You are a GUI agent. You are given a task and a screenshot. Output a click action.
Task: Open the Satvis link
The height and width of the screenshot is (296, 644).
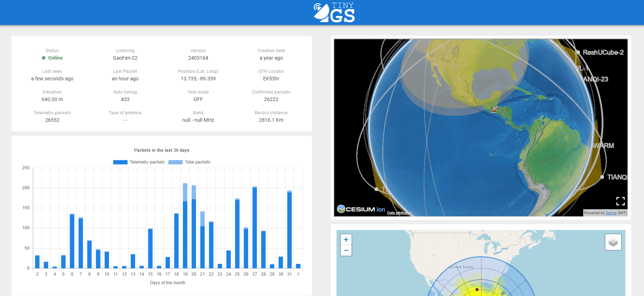tap(611, 213)
